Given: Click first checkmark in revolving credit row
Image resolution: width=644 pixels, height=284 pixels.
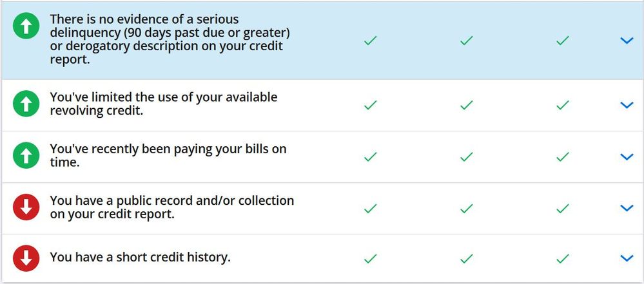Looking at the screenshot, I should pos(370,105).
